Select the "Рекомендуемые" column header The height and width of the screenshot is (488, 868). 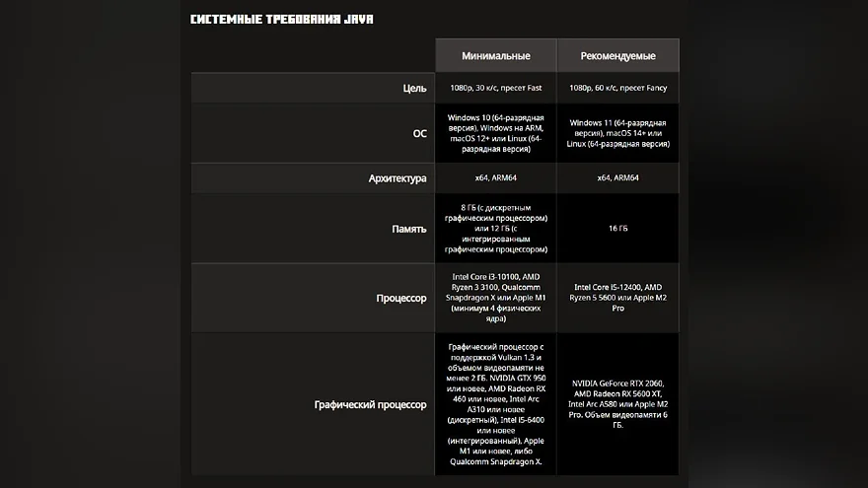pyautogui.click(x=617, y=55)
